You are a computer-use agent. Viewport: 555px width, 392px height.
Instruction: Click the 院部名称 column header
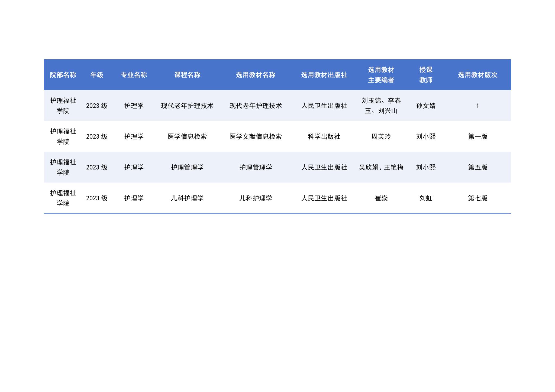(63, 75)
